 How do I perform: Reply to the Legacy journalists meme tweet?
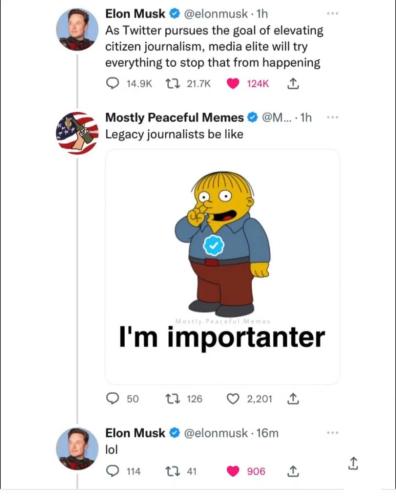click(113, 398)
